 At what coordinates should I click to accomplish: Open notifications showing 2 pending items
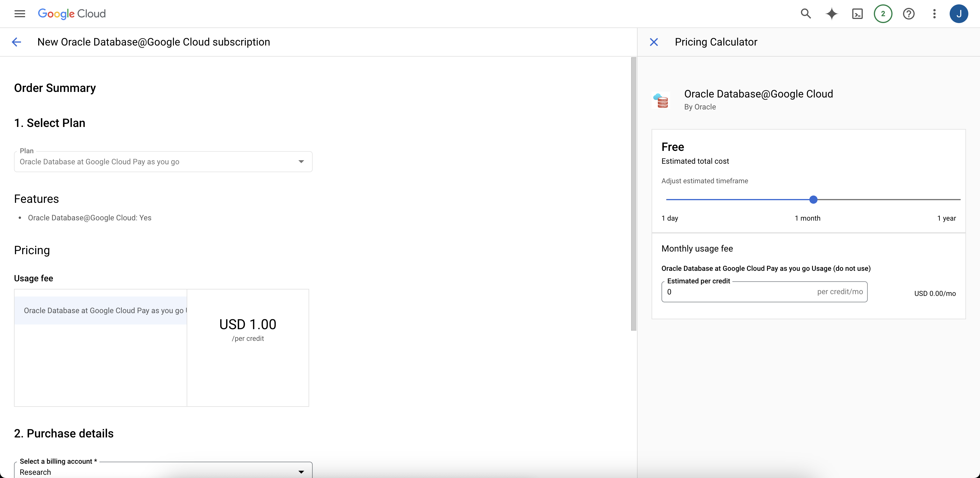tap(883, 14)
